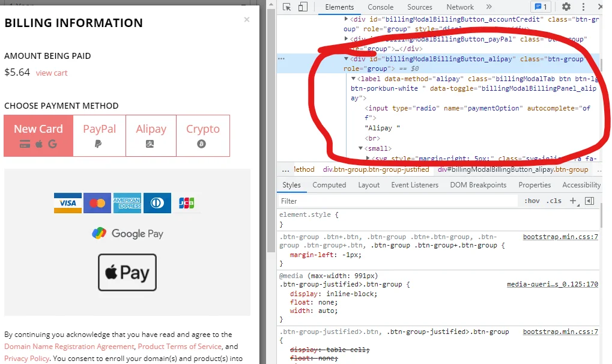Open the Properties pane tab

point(535,185)
